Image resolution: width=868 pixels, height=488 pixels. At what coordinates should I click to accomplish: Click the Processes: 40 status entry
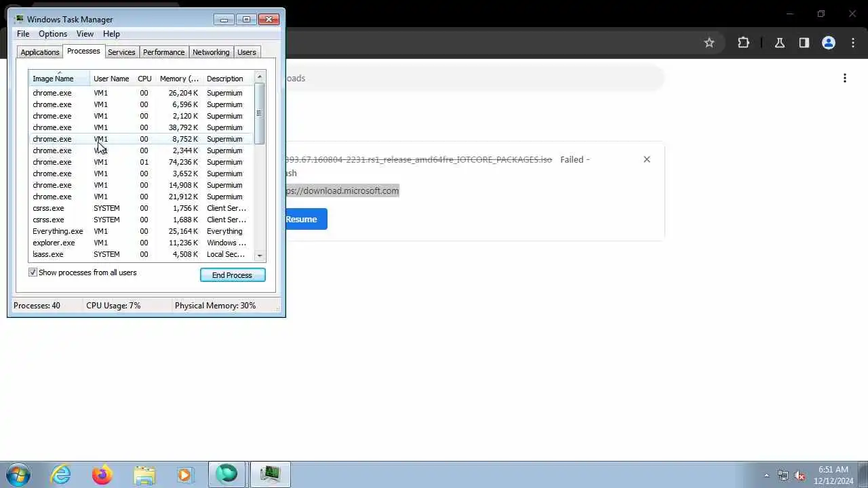[37, 306]
